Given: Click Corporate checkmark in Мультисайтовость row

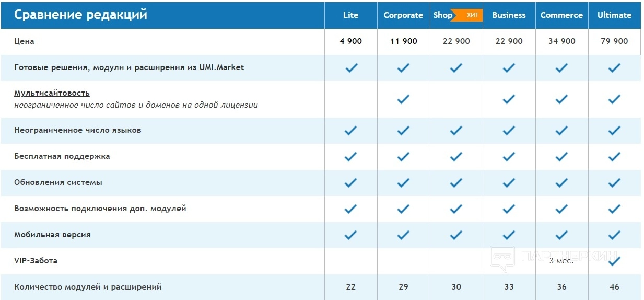Looking at the screenshot, I should [403, 99].
